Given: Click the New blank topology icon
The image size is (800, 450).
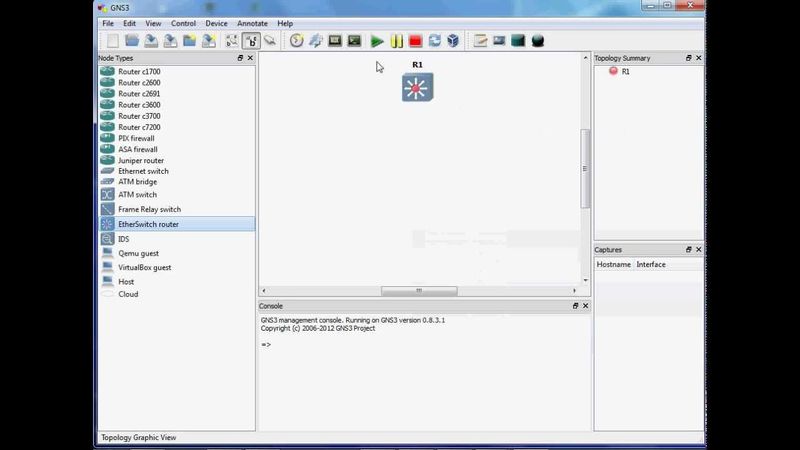Looking at the screenshot, I should pos(113,41).
